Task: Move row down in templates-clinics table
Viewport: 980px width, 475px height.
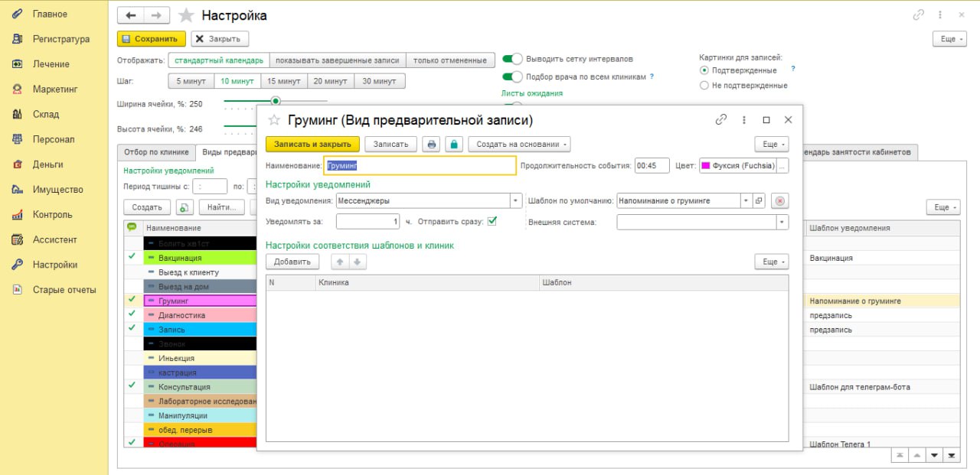Action: coord(358,262)
